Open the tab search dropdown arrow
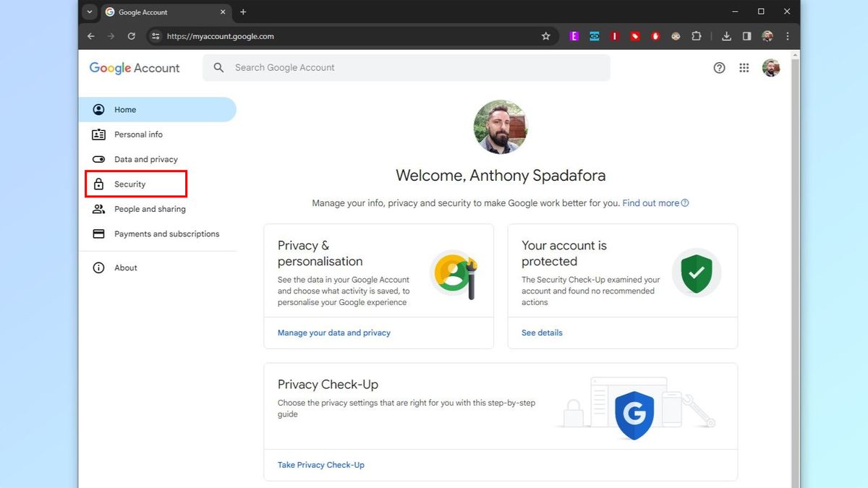 coord(88,12)
